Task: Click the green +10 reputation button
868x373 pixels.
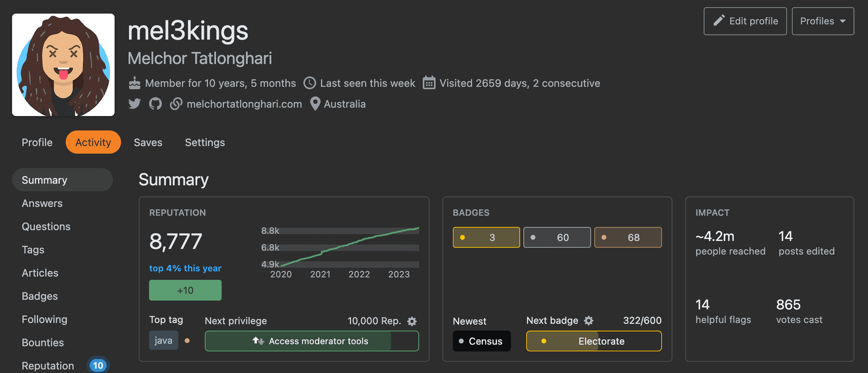Action: click(185, 290)
